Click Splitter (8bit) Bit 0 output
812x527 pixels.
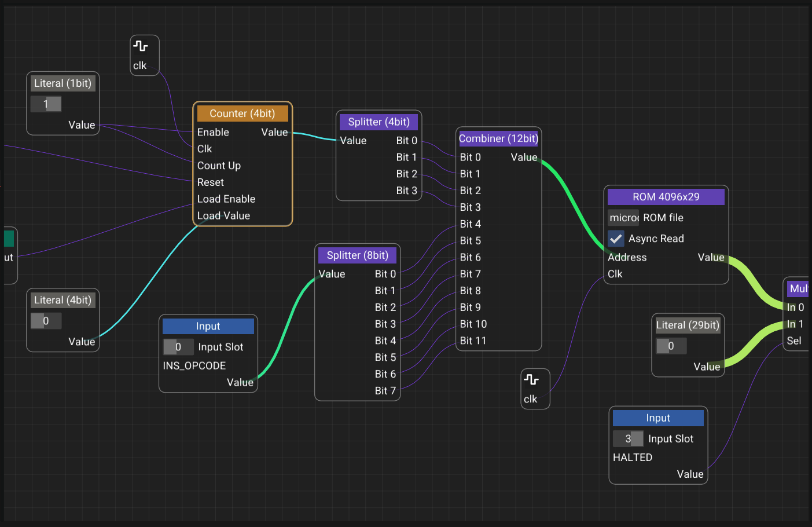(385, 274)
